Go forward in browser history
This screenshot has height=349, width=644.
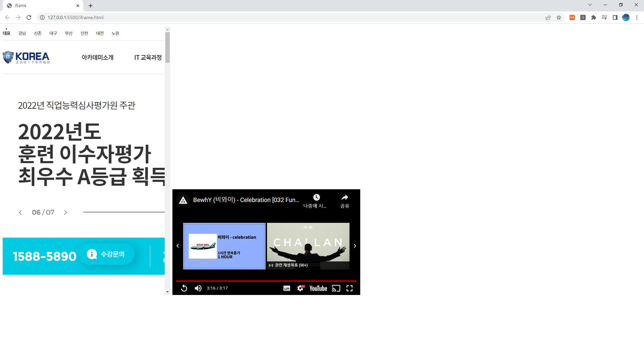18,17
